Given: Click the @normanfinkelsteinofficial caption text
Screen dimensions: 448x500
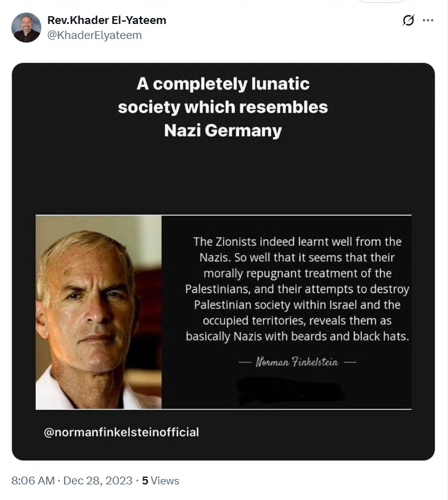Looking at the screenshot, I should [x=122, y=432].
